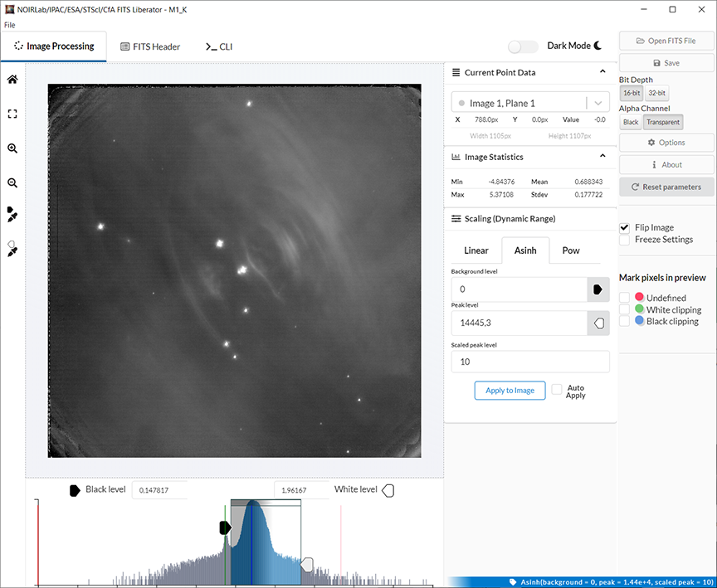This screenshot has height=588, width=717.
Task: Enable the Auto Apply checkbox
Action: [557, 388]
